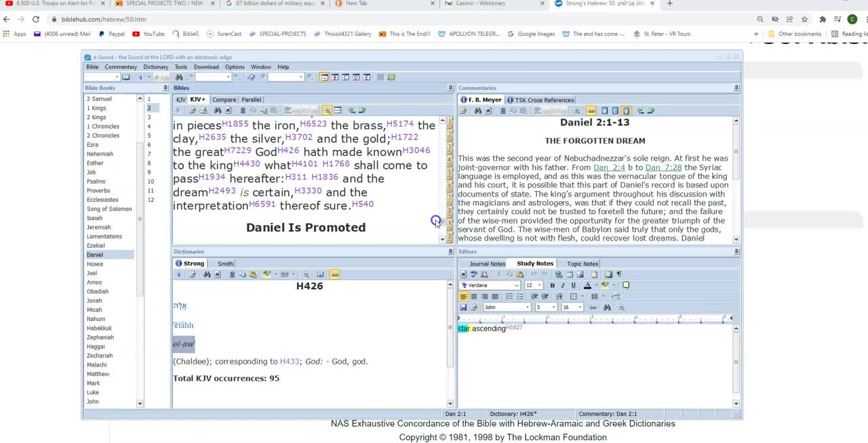
Task: Toggle paragraph marks in editor toolbar
Action: pyautogui.click(x=619, y=274)
